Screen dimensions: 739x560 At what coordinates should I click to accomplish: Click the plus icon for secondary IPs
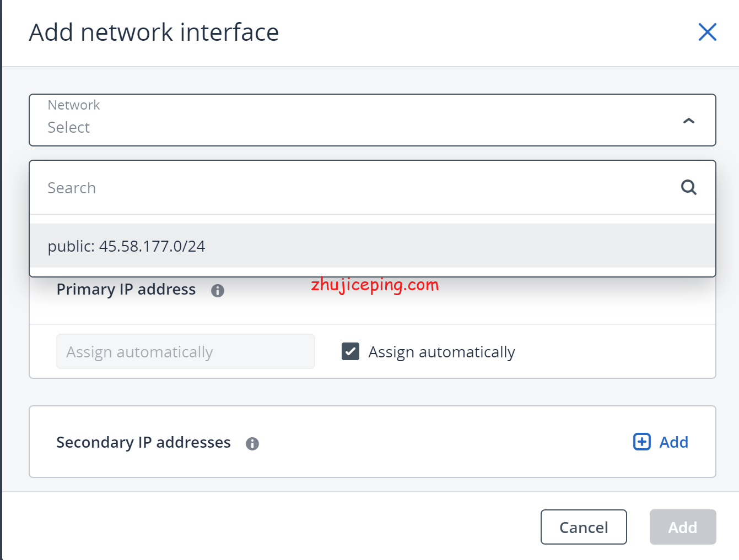[642, 442]
